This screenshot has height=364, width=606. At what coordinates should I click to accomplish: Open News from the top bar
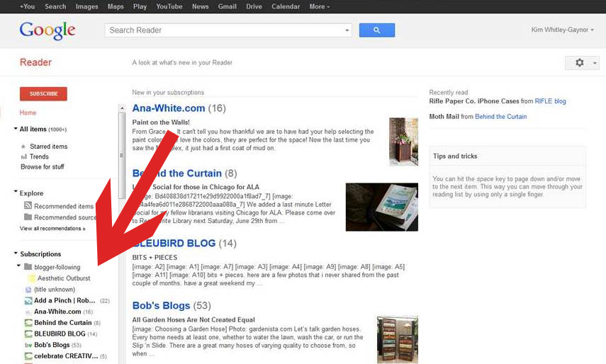[x=200, y=6]
